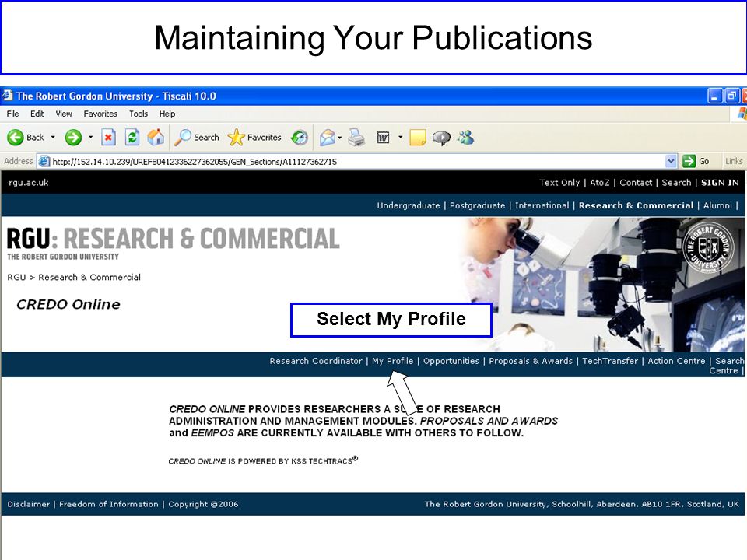Screen dimensions: 747x560
Task: Open the Back button history dropdown arrow
Action: [53, 138]
